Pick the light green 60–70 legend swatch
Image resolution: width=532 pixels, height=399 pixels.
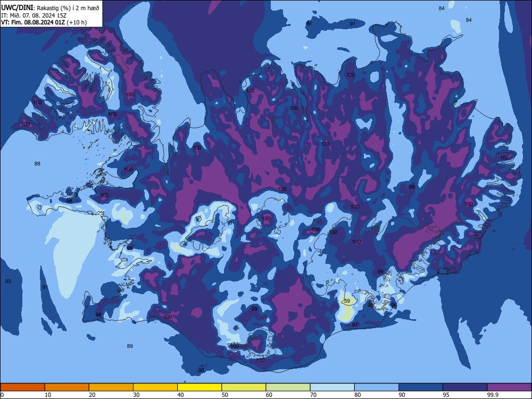click(288, 387)
